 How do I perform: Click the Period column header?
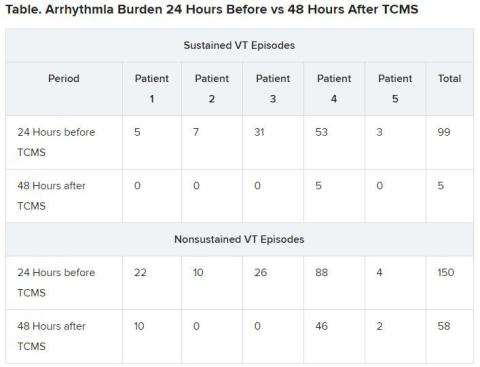click(x=64, y=78)
